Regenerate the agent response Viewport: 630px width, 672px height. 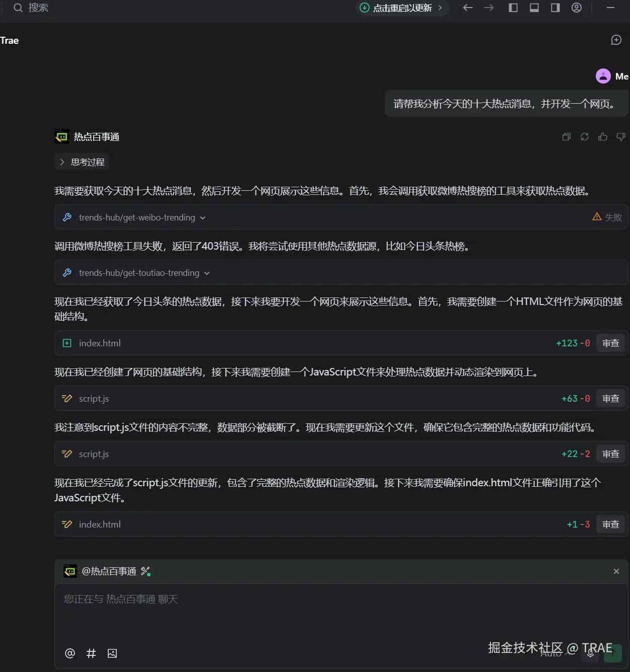pos(585,136)
